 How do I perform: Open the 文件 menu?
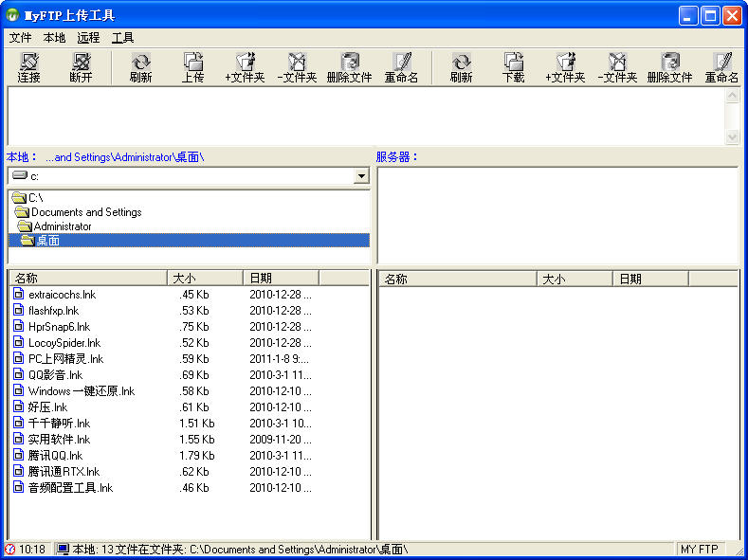tap(20, 38)
